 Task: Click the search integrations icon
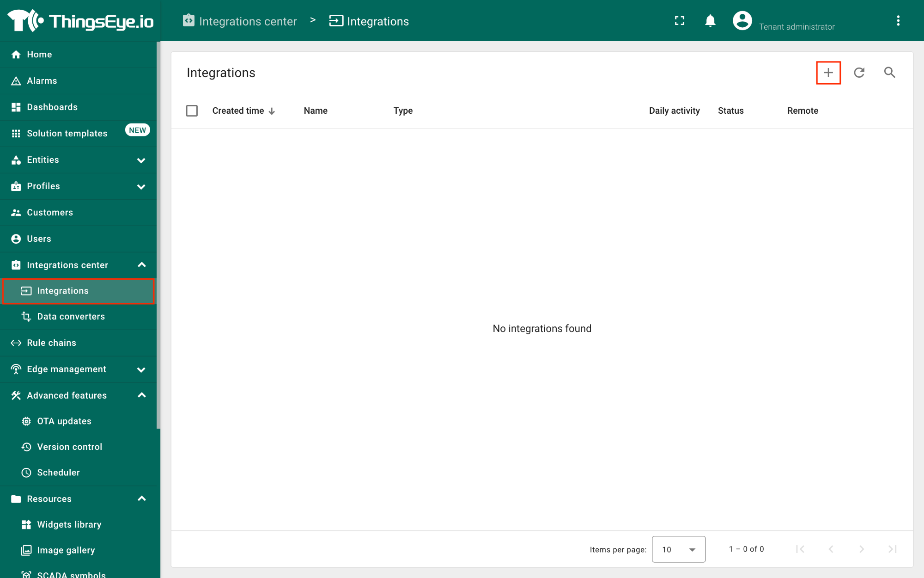click(891, 73)
